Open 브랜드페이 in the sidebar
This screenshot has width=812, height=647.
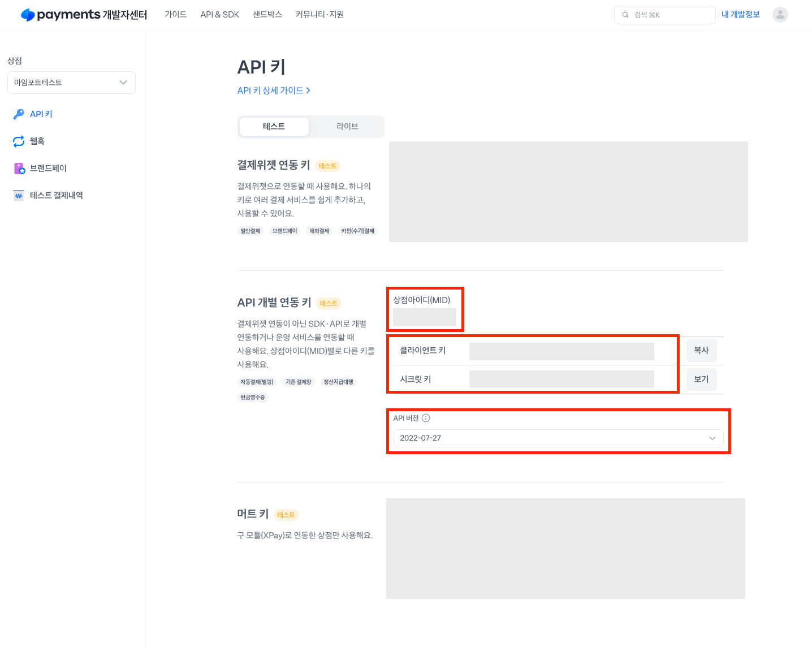click(x=48, y=169)
